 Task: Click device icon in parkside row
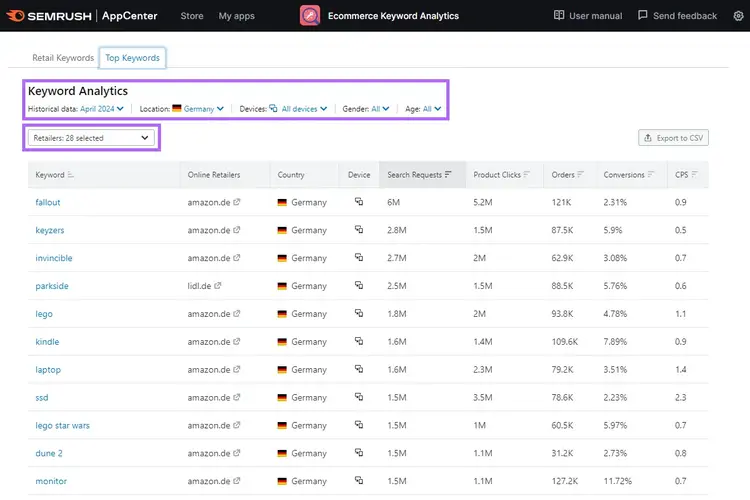point(359,285)
